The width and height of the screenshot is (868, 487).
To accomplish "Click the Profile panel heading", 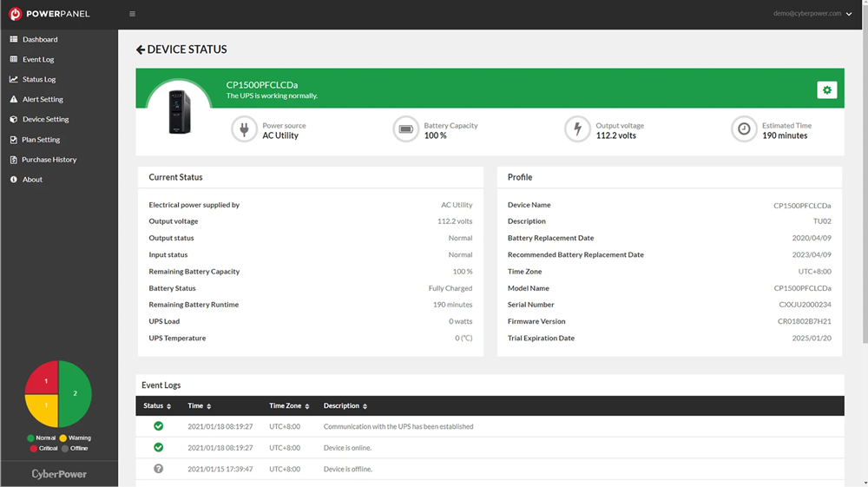I will pos(520,177).
